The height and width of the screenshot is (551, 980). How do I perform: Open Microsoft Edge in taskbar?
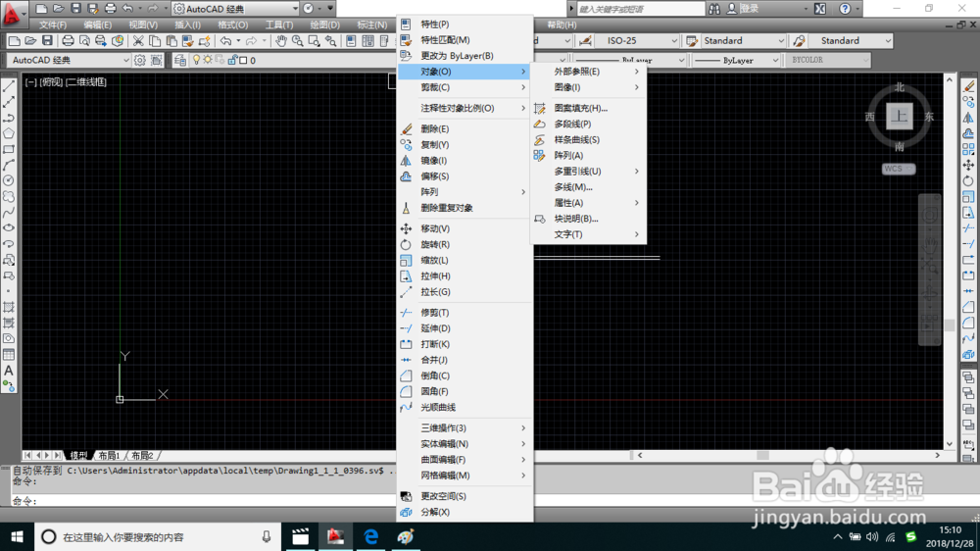click(x=370, y=536)
